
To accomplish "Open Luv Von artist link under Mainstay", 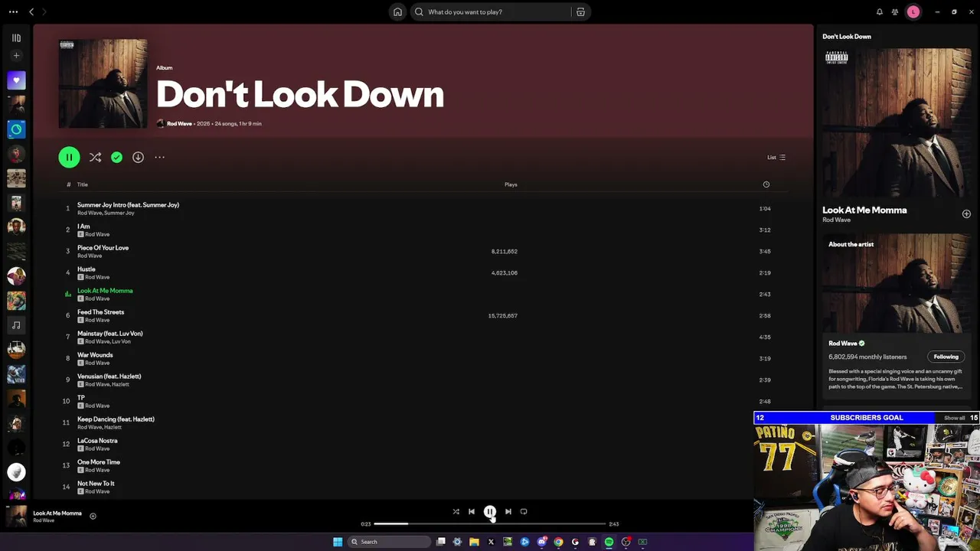I will 121,341.
